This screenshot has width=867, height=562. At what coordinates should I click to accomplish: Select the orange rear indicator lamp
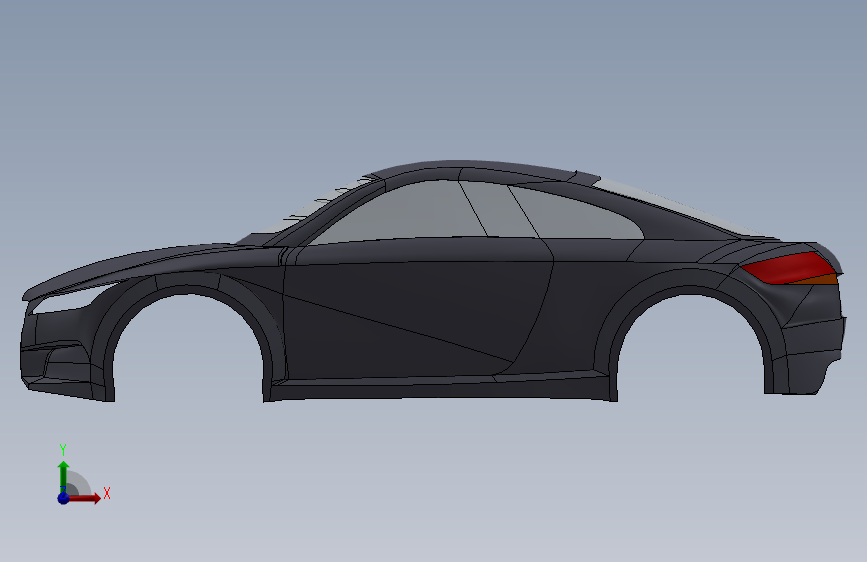point(818,279)
